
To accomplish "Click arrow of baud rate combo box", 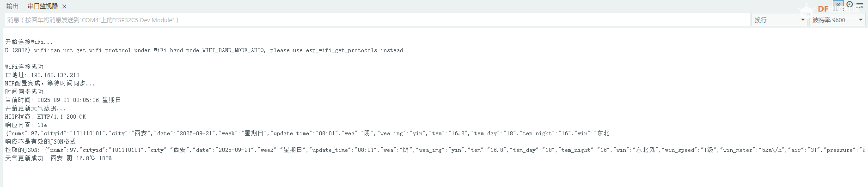I will pyautogui.click(x=861, y=20).
